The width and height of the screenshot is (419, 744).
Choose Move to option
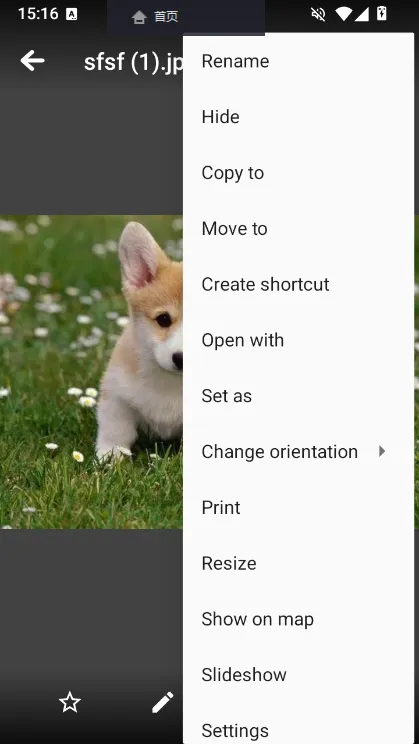coord(298,228)
